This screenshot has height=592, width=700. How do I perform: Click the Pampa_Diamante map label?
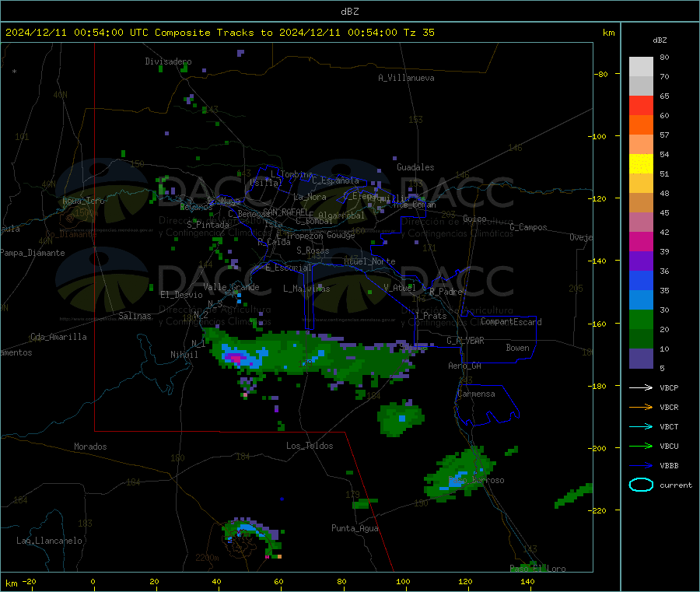click(33, 253)
